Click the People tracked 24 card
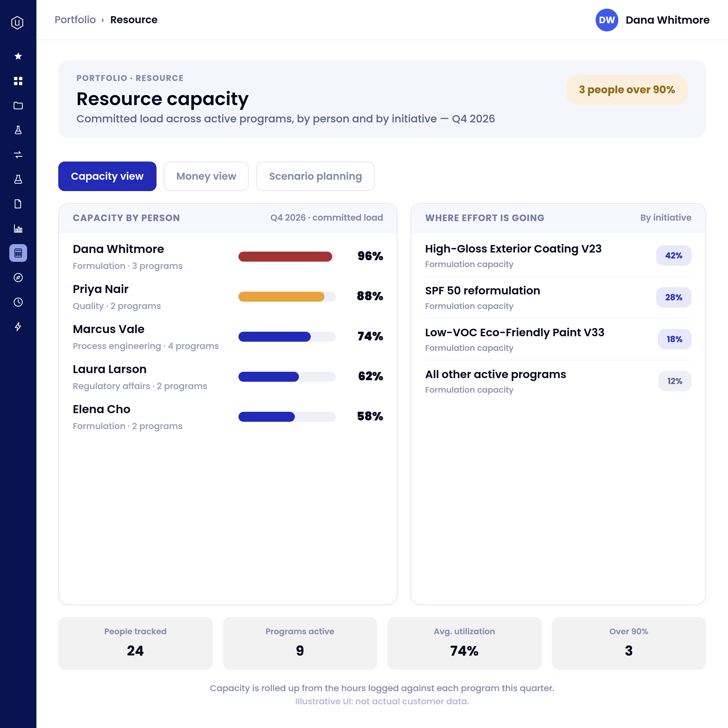 coord(135,643)
